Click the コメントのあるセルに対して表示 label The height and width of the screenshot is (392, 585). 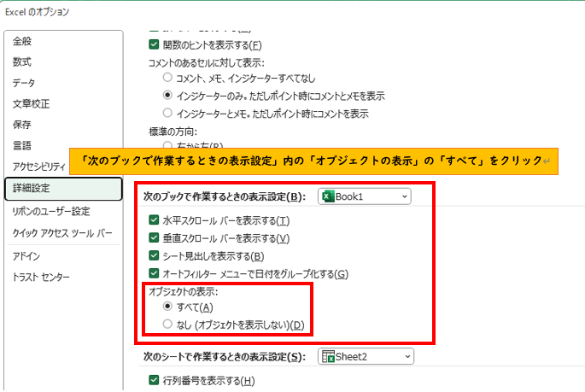coord(207,62)
